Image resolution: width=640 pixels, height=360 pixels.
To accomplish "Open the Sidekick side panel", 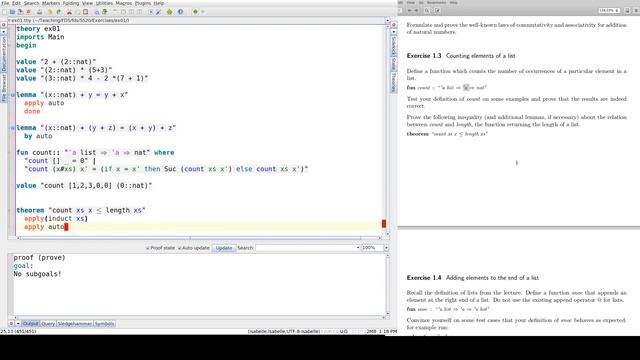I will [x=394, y=46].
